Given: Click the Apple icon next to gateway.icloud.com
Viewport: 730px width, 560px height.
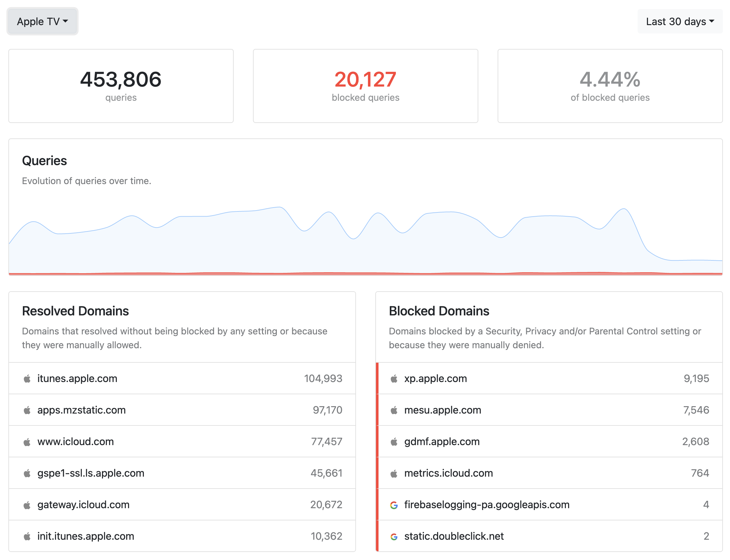Looking at the screenshot, I should point(27,505).
